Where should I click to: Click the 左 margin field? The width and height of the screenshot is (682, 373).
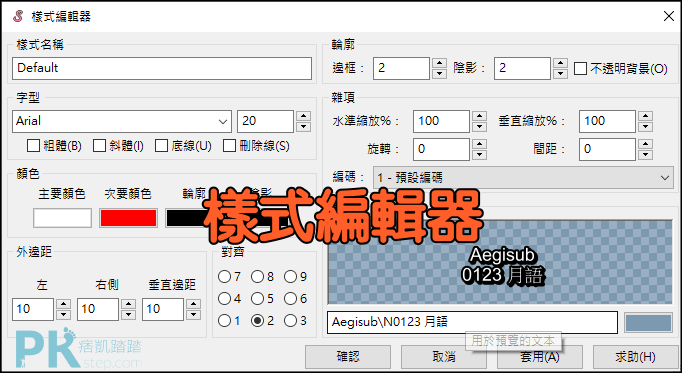pyautogui.click(x=33, y=309)
